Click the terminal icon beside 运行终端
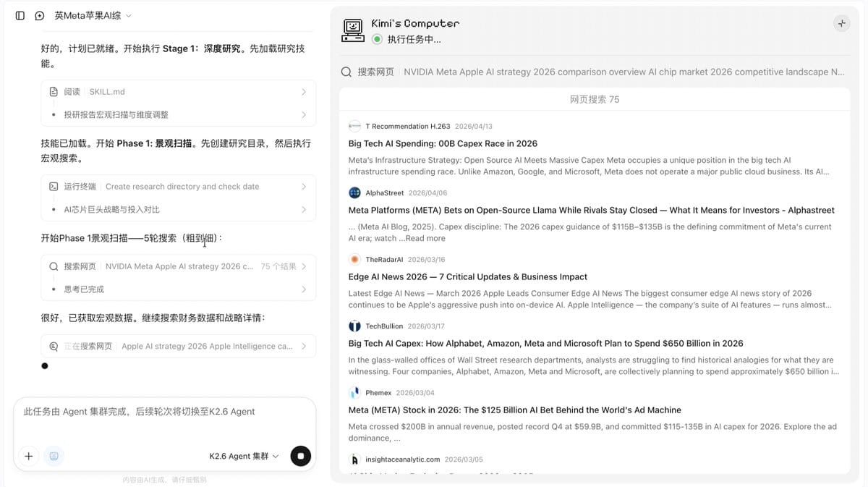Image resolution: width=868 pixels, height=487 pixels. click(x=54, y=187)
